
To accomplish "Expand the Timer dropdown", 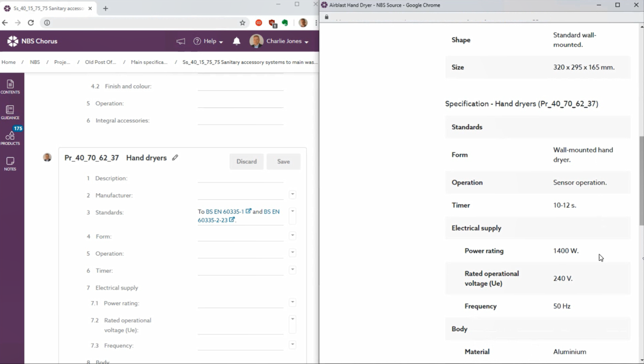I will pos(292,270).
